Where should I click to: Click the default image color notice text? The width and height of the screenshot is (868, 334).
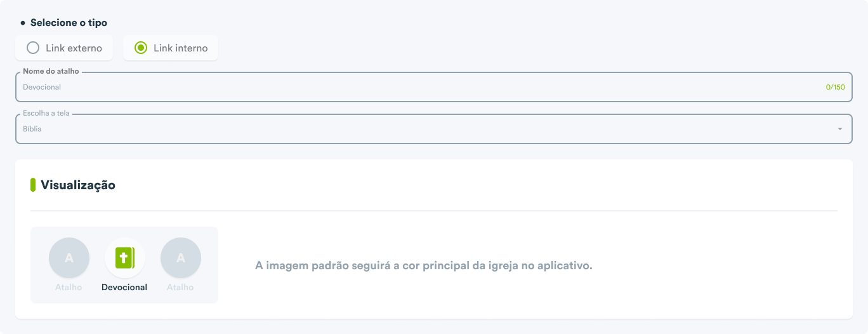coord(424,265)
